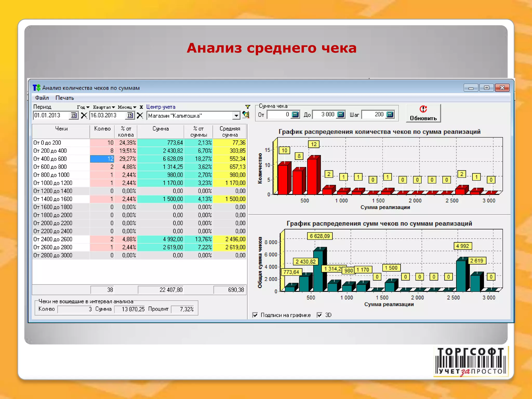Open calculator for the 'От' amount field
This screenshot has height=399, width=532.
coord(295,115)
